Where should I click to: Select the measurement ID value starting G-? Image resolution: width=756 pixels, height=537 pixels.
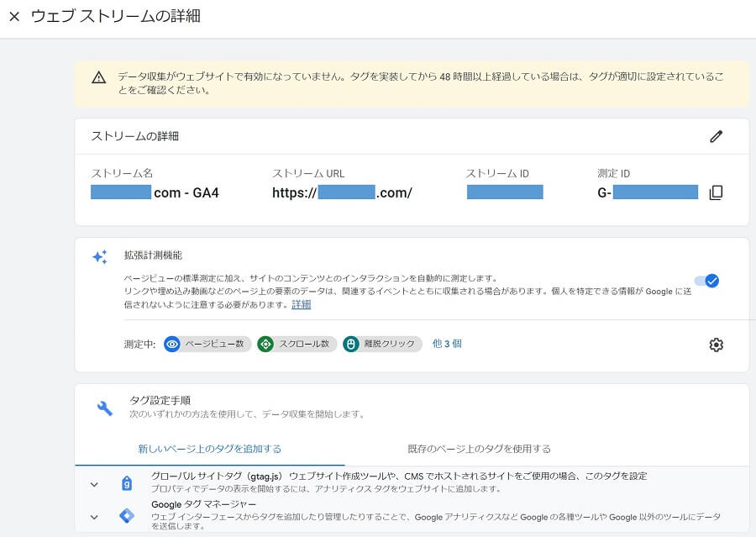[x=648, y=192]
